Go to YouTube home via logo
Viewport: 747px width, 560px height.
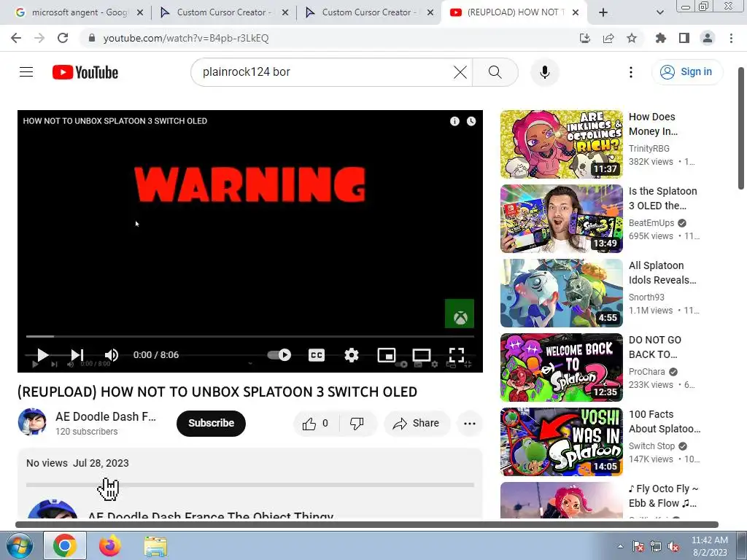click(85, 72)
